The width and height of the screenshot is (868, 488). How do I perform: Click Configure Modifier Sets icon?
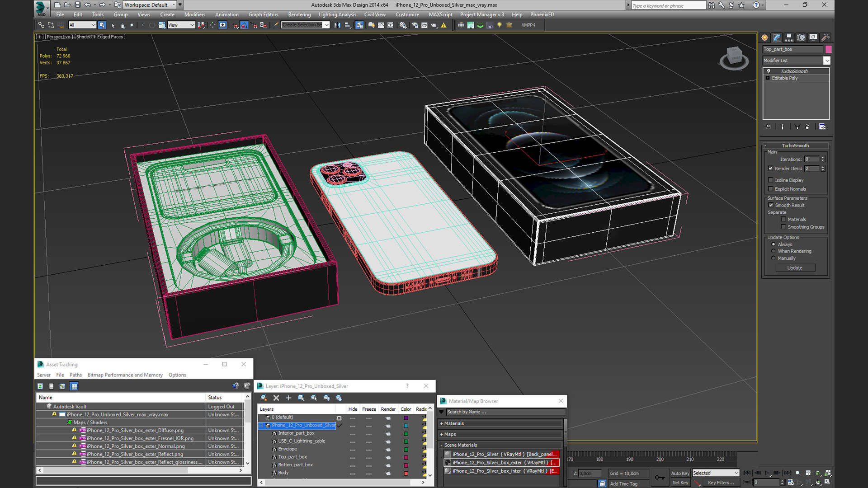[x=822, y=127]
